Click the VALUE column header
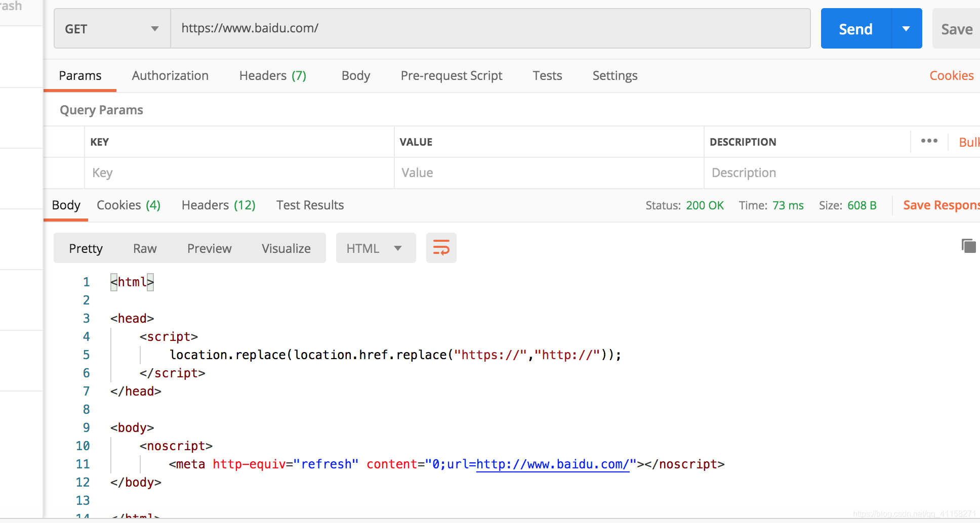 point(416,142)
